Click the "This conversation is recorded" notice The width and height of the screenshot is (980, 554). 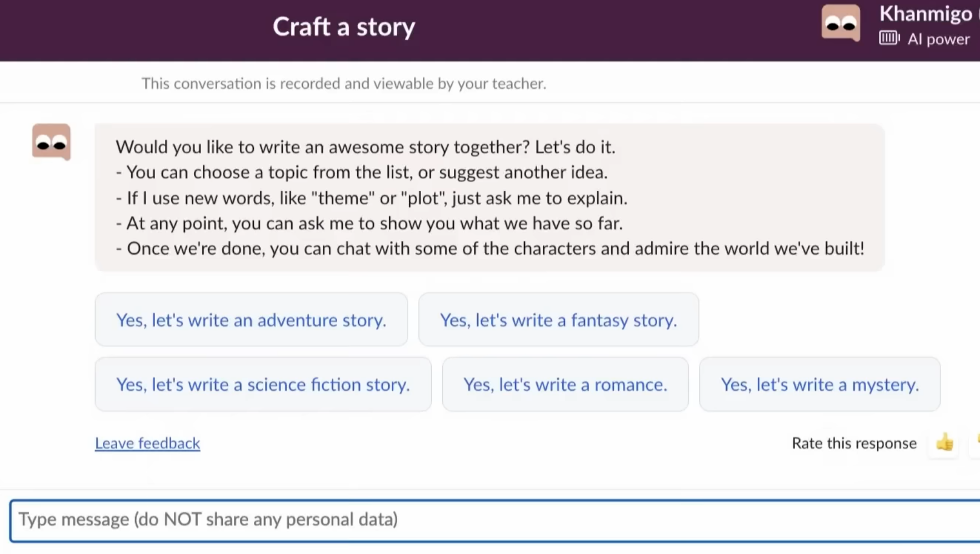[x=344, y=83]
